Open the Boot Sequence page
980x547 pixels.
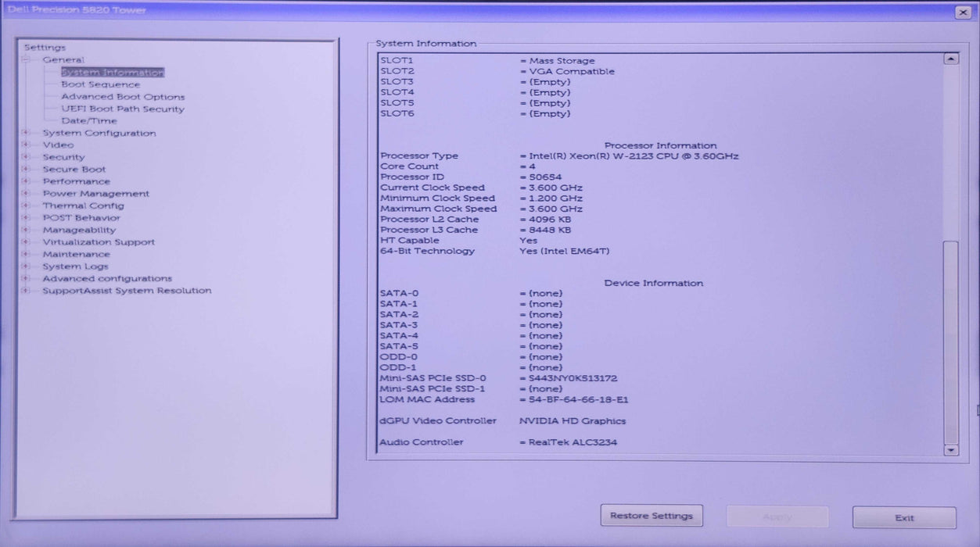101,84
